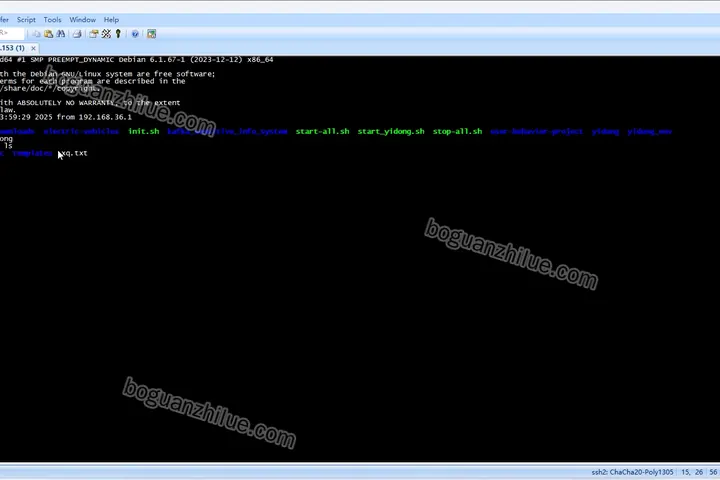The width and height of the screenshot is (720, 480).
Task: Click xq.txt file name in terminal
Action: tap(73, 153)
